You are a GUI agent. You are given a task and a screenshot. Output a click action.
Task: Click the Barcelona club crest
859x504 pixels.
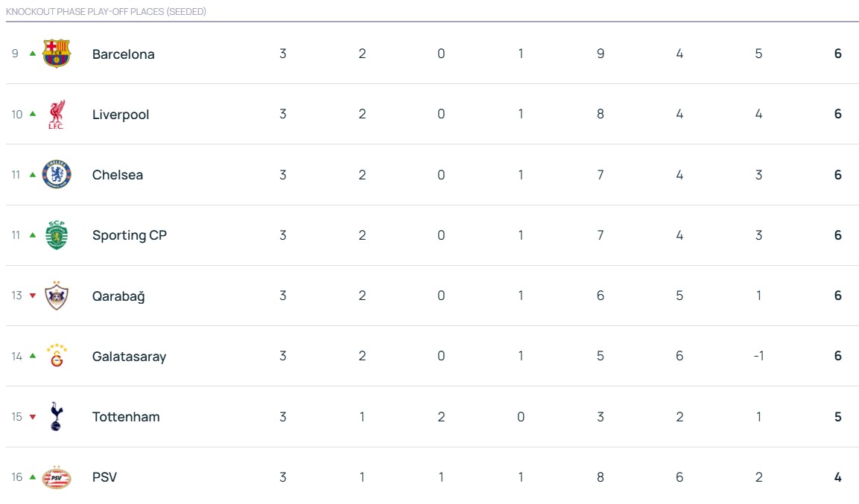coord(57,54)
